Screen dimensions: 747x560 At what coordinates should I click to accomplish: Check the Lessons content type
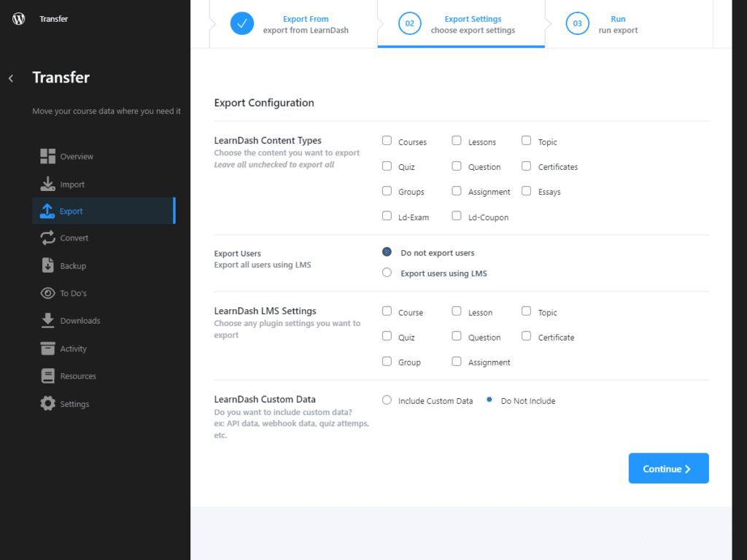[x=457, y=141]
